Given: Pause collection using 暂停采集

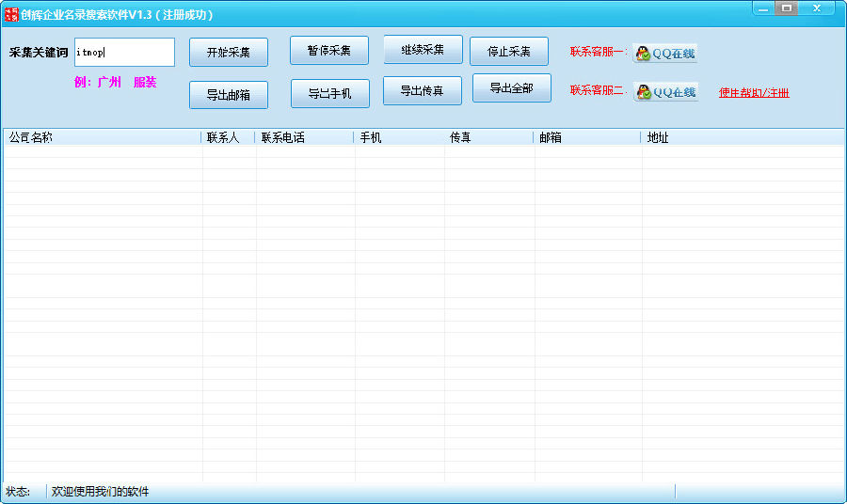Looking at the screenshot, I should pyautogui.click(x=329, y=50).
